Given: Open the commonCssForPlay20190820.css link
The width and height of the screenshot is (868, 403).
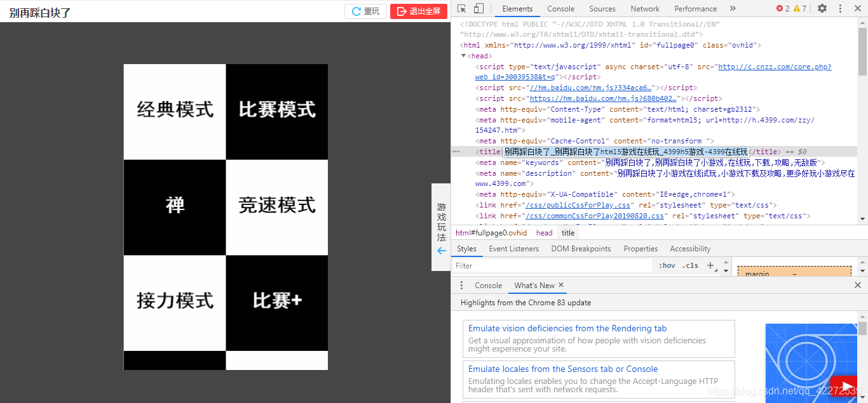Looking at the screenshot, I should [595, 216].
